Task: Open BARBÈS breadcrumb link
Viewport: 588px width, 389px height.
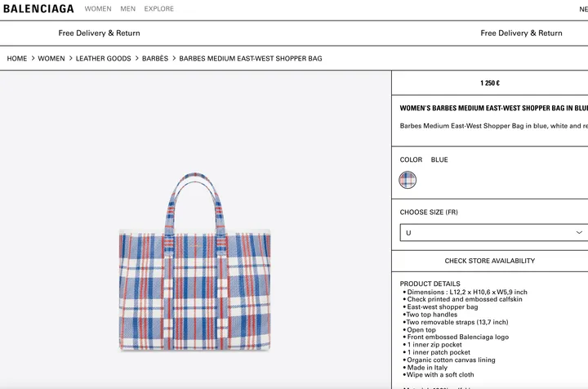Action: (155, 59)
